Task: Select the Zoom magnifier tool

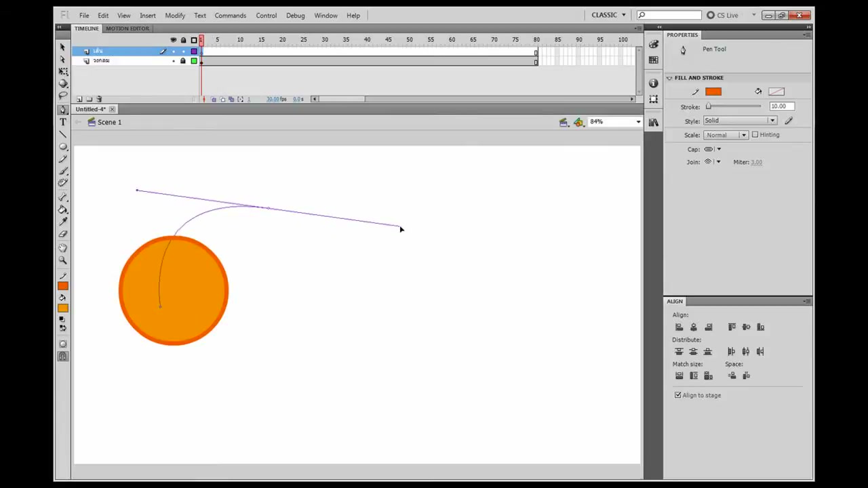Action: pyautogui.click(x=62, y=260)
